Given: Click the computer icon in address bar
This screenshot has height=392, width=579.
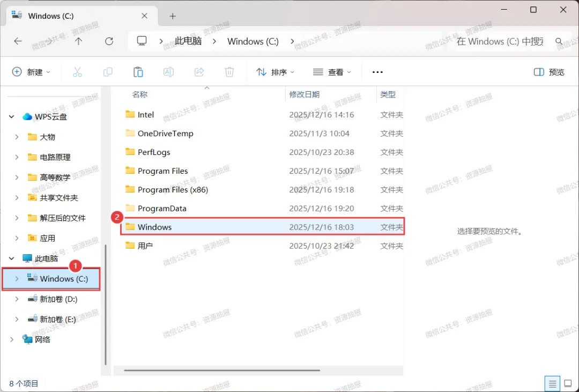Looking at the screenshot, I should click(x=142, y=41).
